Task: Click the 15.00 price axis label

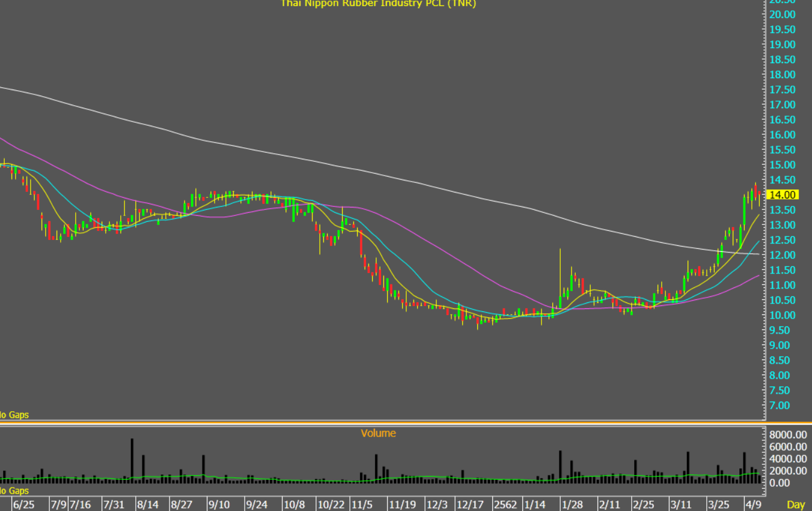Action: 783,165
